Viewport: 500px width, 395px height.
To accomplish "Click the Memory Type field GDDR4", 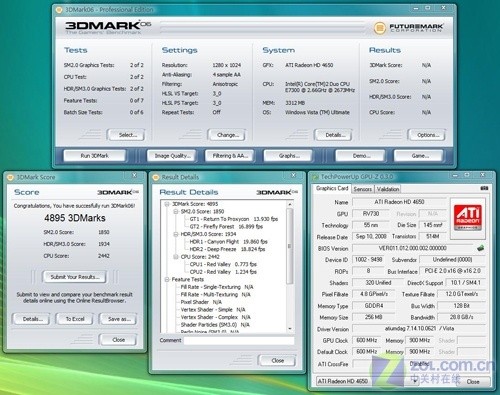I will pyautogui.click(x=373, y=306).
